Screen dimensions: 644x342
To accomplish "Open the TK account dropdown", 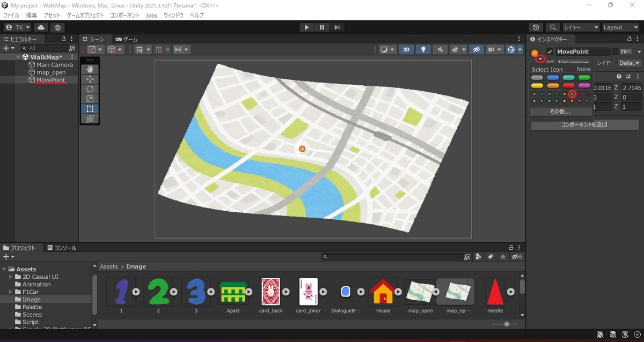I will (18, 27).
